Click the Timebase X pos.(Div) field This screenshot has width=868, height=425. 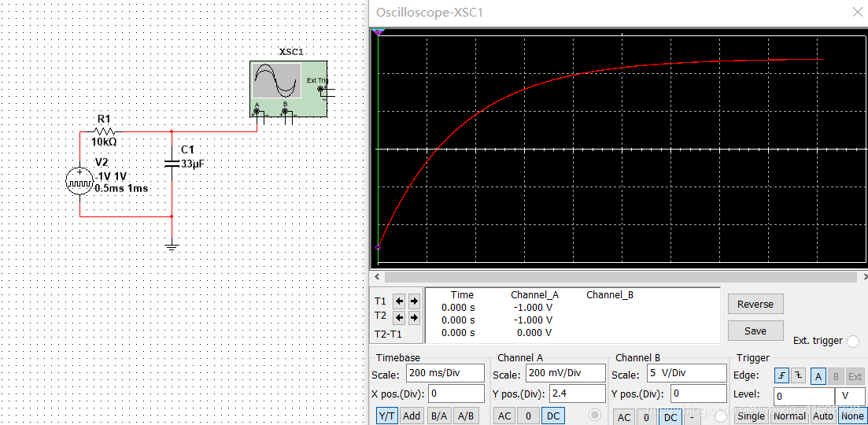tap(456, 394)
